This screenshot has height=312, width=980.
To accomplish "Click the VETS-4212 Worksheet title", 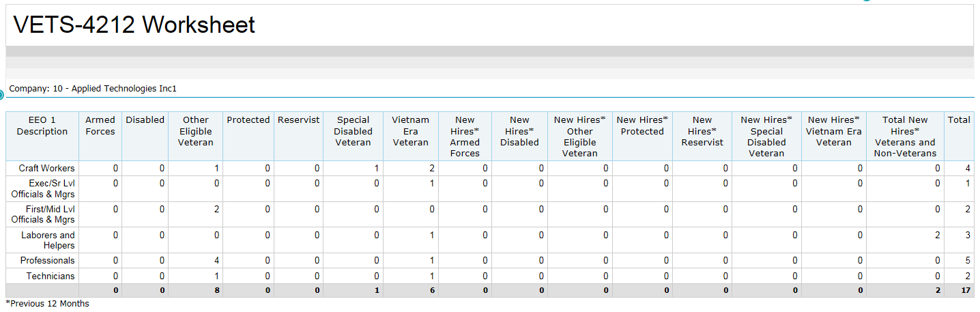I will pyautogui.click(x=134, y=25).
